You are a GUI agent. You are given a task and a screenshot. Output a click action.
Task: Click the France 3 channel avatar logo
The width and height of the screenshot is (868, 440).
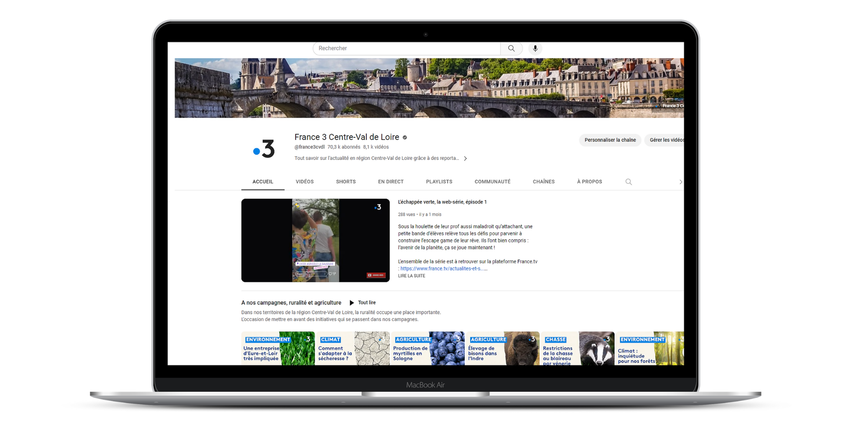pyautogui.click(x=264, y=149)
